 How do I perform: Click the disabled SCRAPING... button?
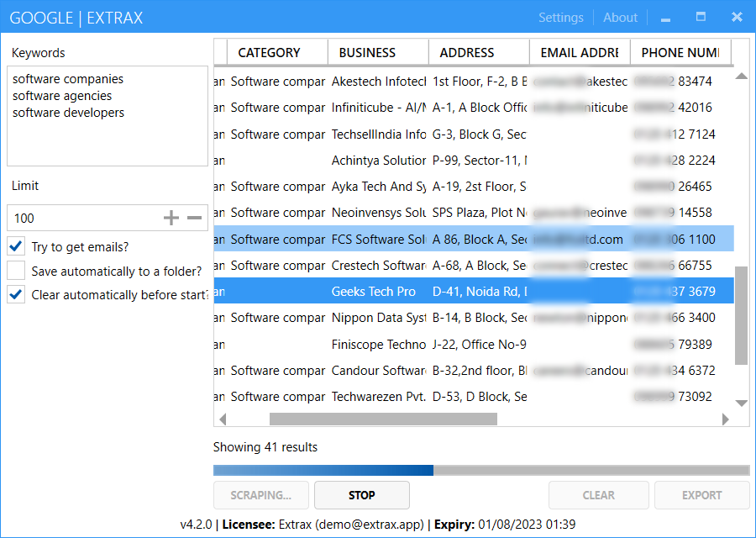tap(261, 495)
